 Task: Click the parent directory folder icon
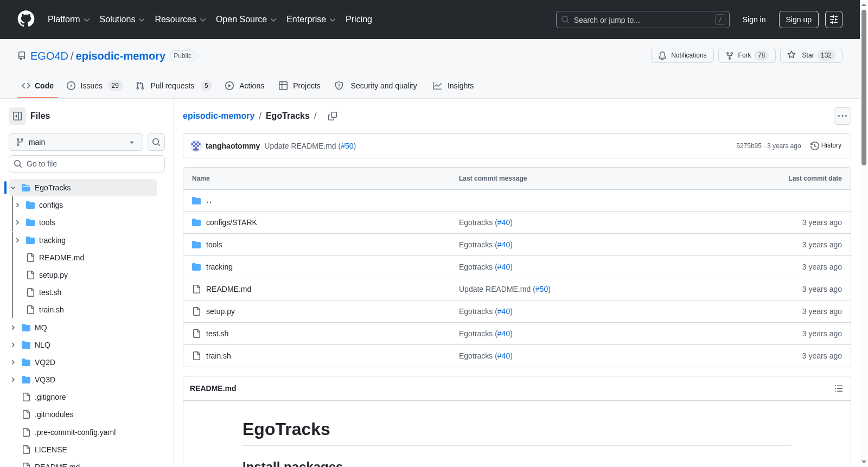click(x=196, y=201)
